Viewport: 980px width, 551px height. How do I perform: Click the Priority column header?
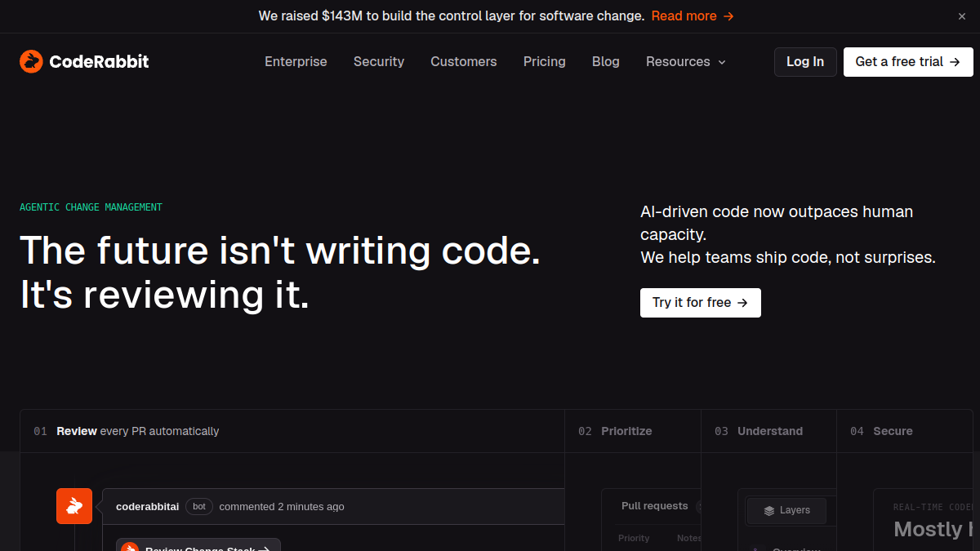click(634, 538)
